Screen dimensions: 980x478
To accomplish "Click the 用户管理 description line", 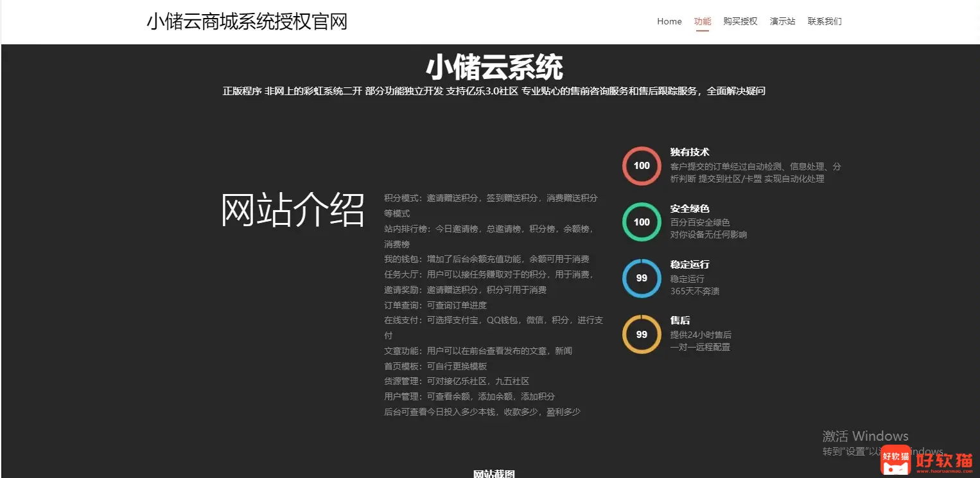I will [x=469, y=396].
